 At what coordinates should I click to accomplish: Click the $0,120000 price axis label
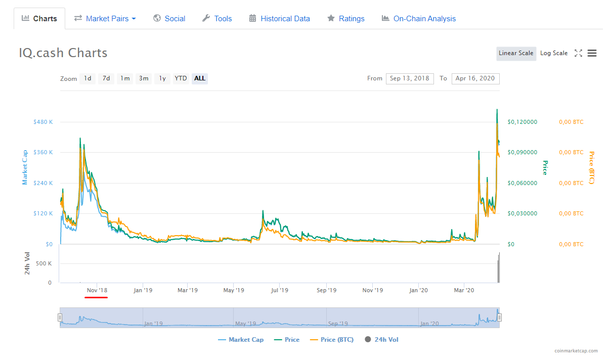(x=522, y=122)
